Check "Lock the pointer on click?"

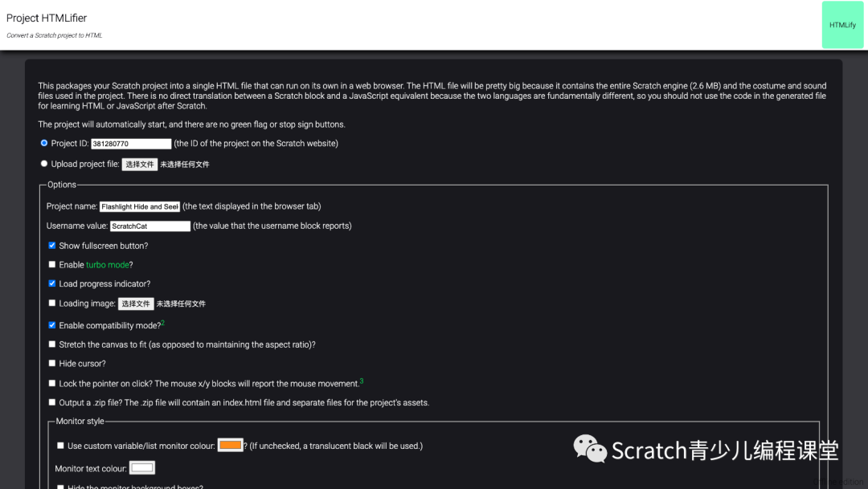[x=51, y=383]
